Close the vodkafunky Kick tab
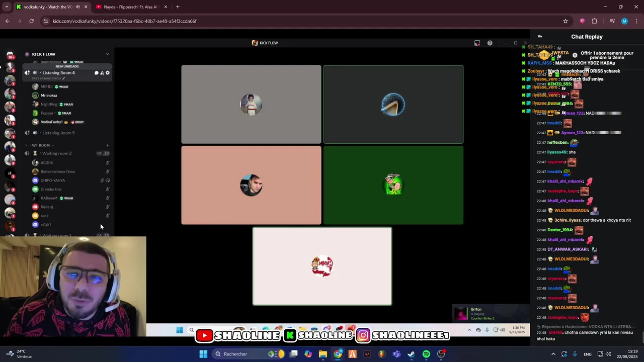 click(86, 7)
